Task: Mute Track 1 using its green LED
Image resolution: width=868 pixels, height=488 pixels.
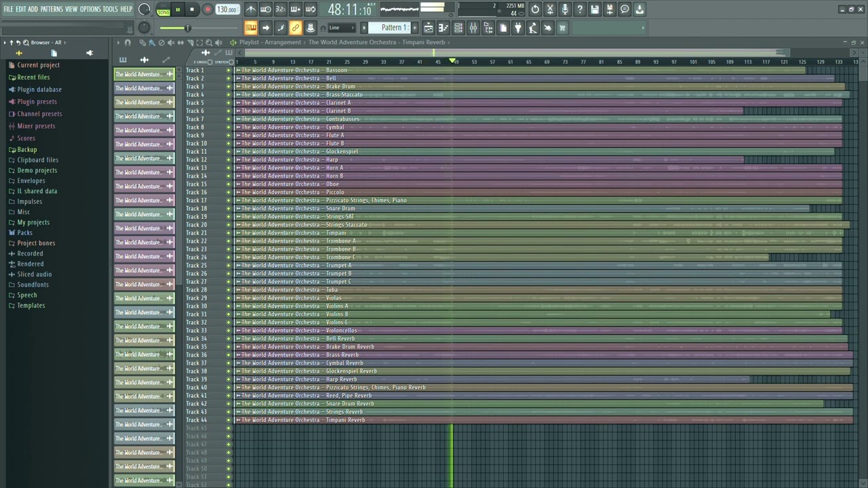Action: [229, 70]
